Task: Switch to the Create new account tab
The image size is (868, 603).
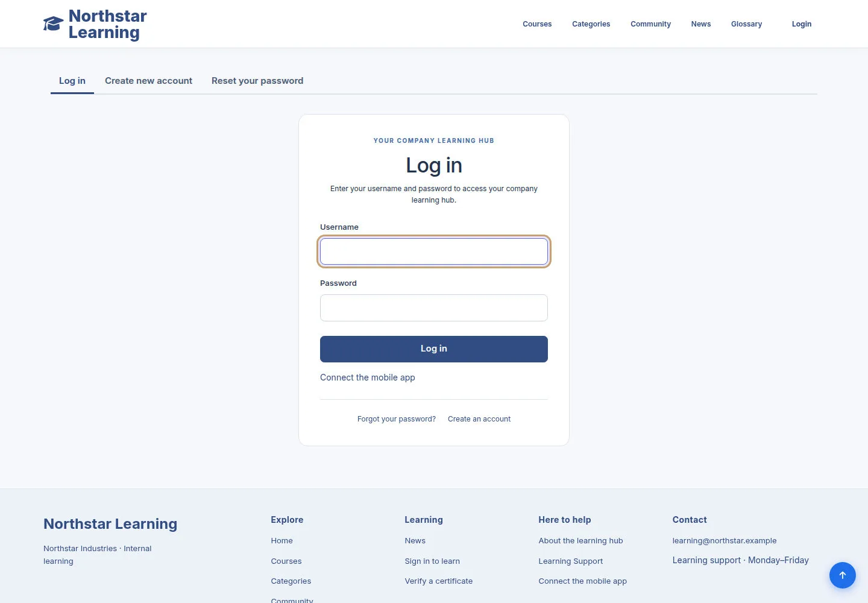Action: coord(148,81)
